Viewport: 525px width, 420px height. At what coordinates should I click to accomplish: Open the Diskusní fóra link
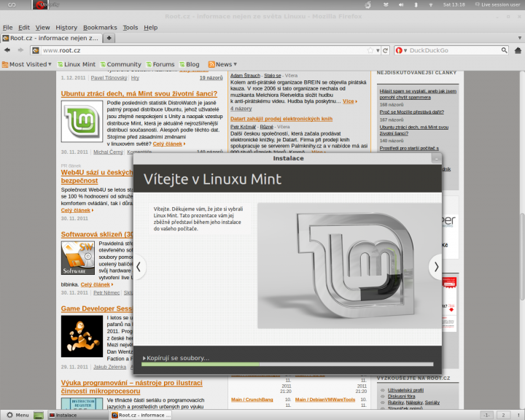click(x=401, y=396)
